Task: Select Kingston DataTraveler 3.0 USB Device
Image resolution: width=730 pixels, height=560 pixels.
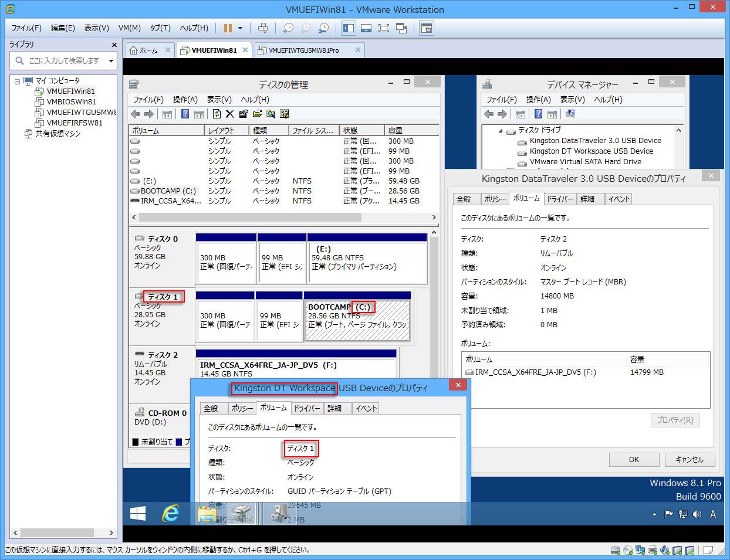Action: [595, 141]
